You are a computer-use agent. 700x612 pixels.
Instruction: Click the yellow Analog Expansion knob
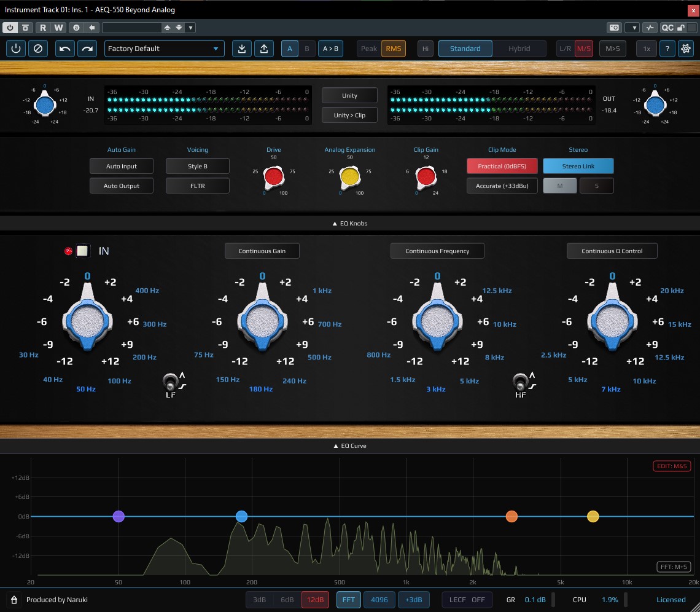point(350,176)
